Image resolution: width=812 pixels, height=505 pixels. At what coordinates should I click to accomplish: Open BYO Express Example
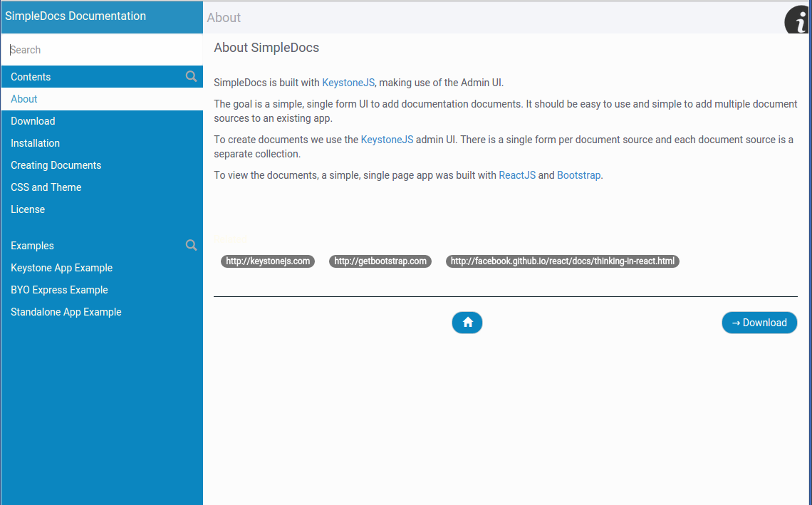[102, 290]
